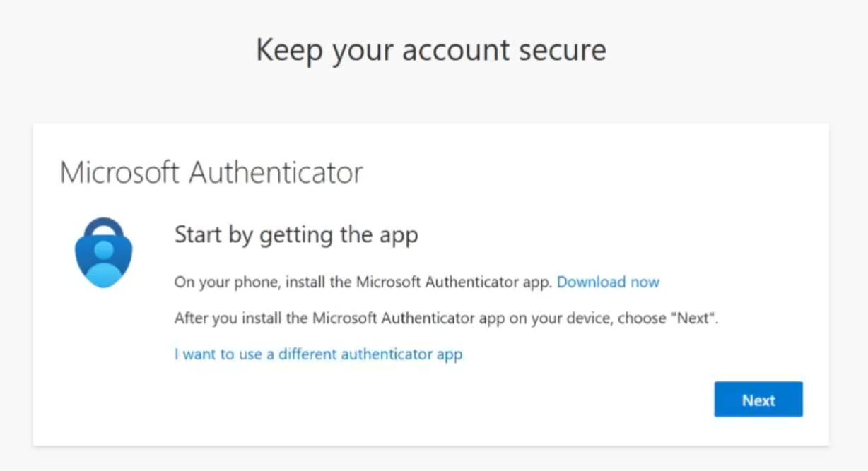Viewport: 868px width, 471px height.
Task: Click the word "Microsoft" in the card heading
Action: pos(119,172)
